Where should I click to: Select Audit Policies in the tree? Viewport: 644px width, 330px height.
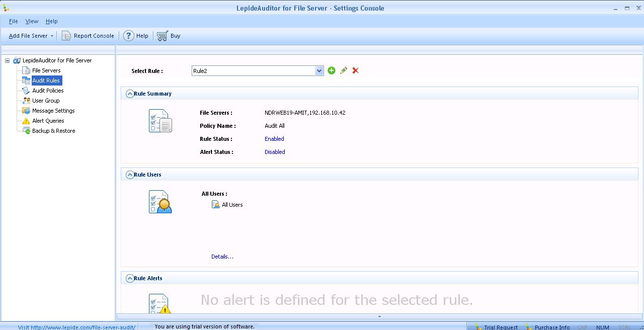tap(48, 91)
